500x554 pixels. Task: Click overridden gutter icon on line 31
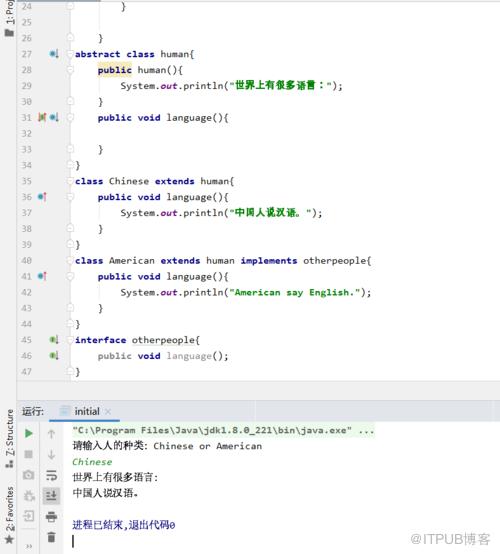tap(54, 117)
